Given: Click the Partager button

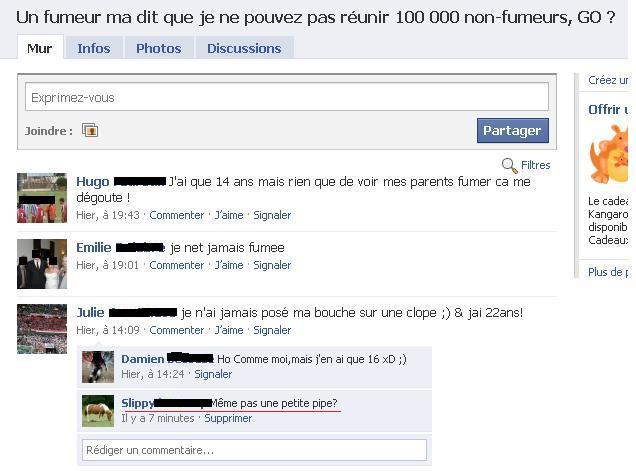Looking at the screenshot, I should (512, 130).
